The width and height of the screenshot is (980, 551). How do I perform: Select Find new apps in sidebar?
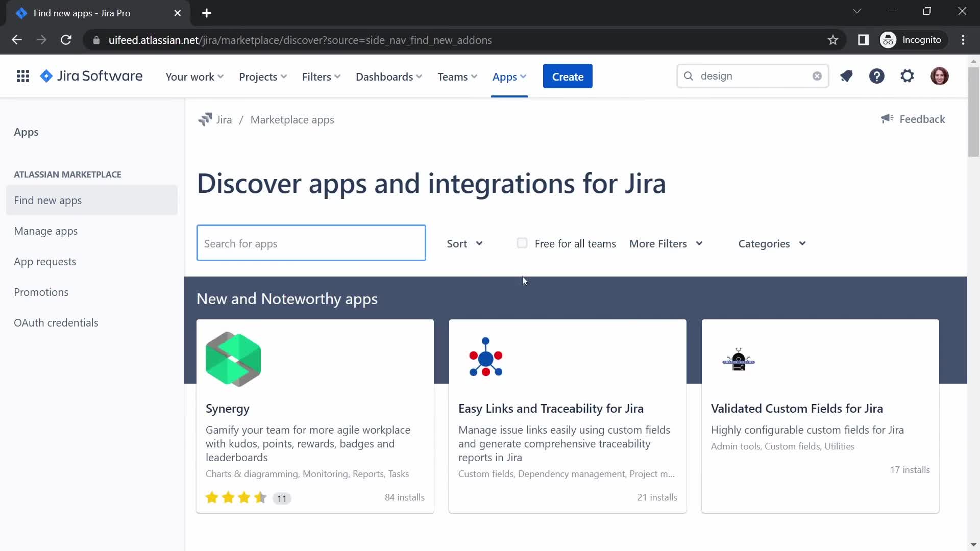92,201
